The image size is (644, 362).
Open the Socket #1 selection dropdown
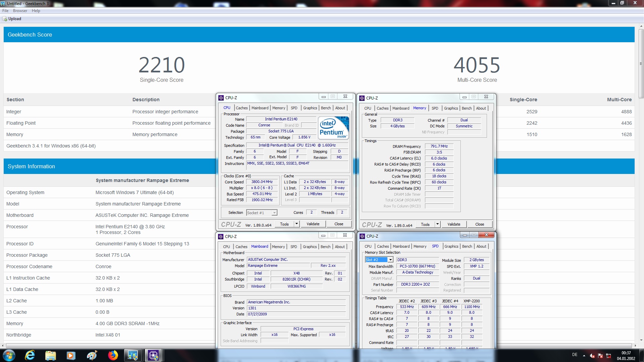[x=262, y=213]
